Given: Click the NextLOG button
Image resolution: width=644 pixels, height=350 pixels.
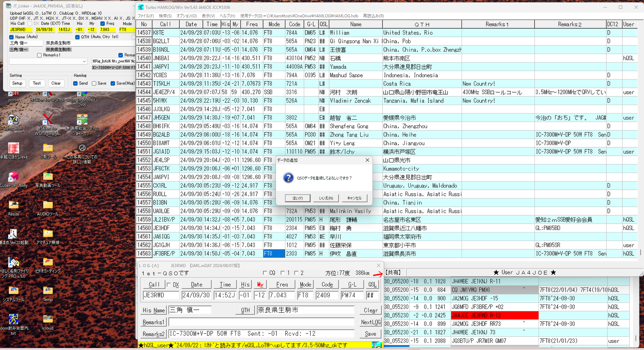Looking at the screenshot, I should [x=370, y=322].
